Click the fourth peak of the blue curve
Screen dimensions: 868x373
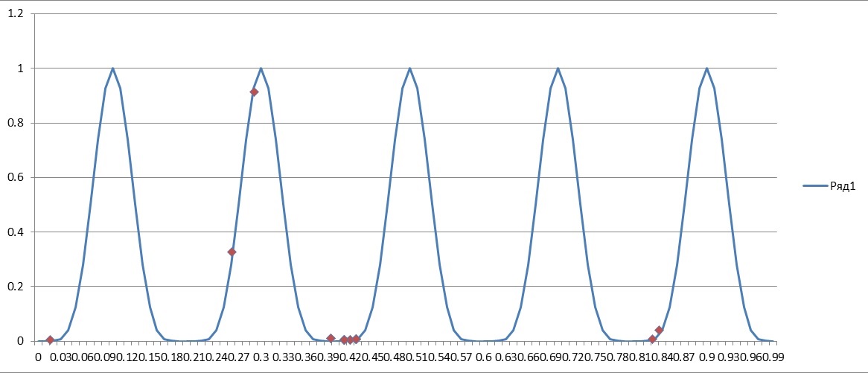pyautogui.click(x=558, y=68)
